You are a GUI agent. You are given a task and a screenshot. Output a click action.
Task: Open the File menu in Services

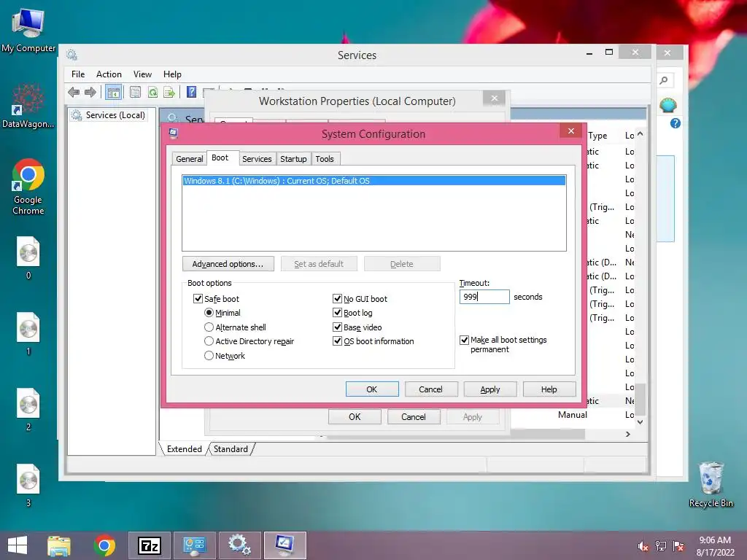pos(78,74)
